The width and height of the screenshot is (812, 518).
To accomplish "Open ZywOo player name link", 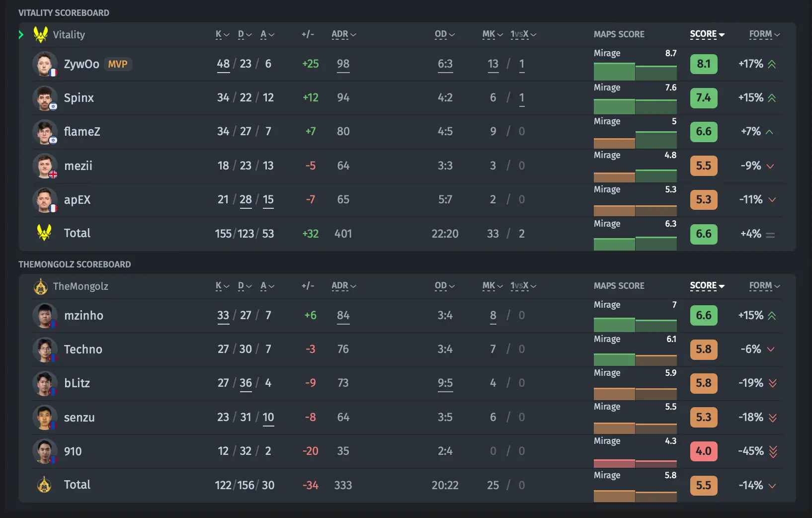I will click(x=81, y=64).
